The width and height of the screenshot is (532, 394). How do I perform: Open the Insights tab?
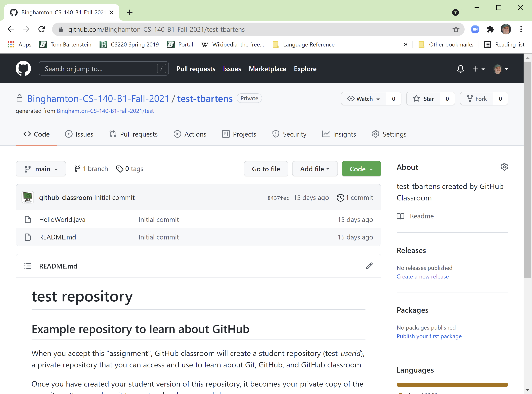339,134
